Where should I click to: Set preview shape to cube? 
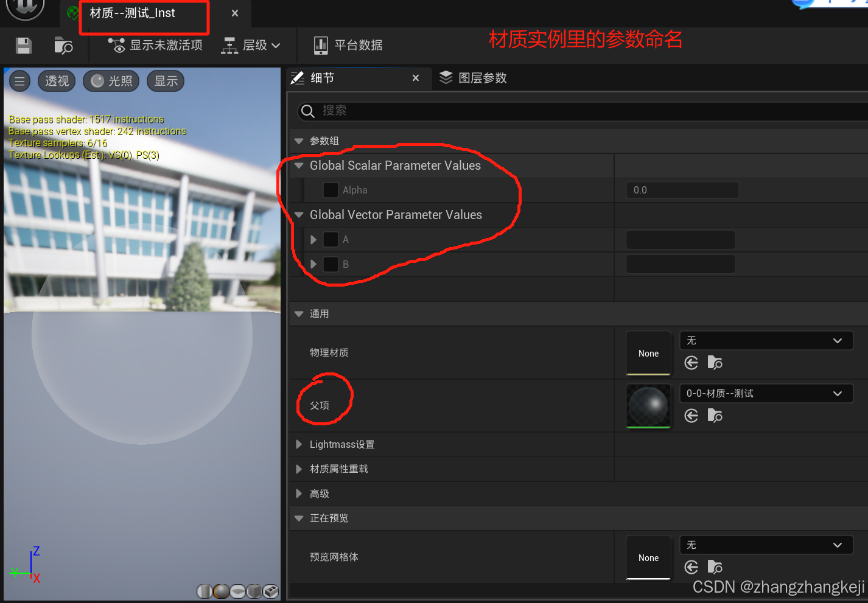pos(254,591)
